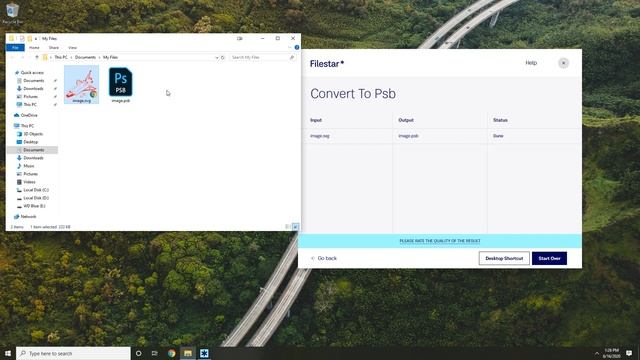The width and height of the screenshot is (640, 360).
Task: Open the Home tab in Explorer ribbon
Action: tap(34, 48)
